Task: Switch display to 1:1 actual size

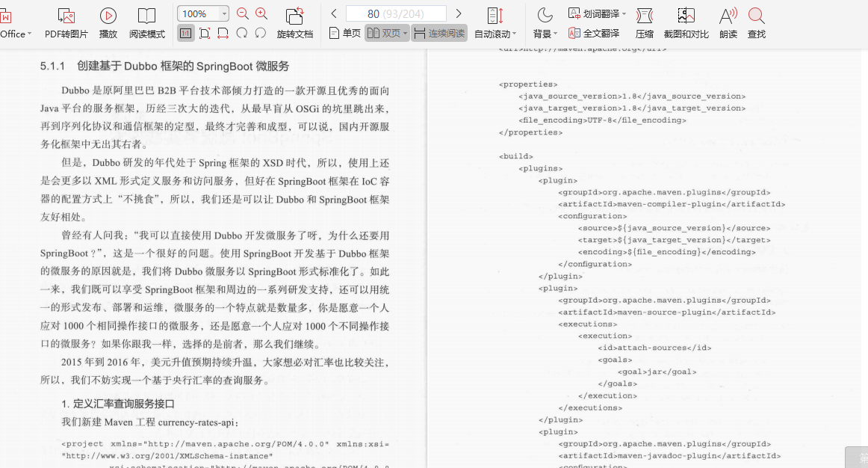Action: tap(185, 32)
